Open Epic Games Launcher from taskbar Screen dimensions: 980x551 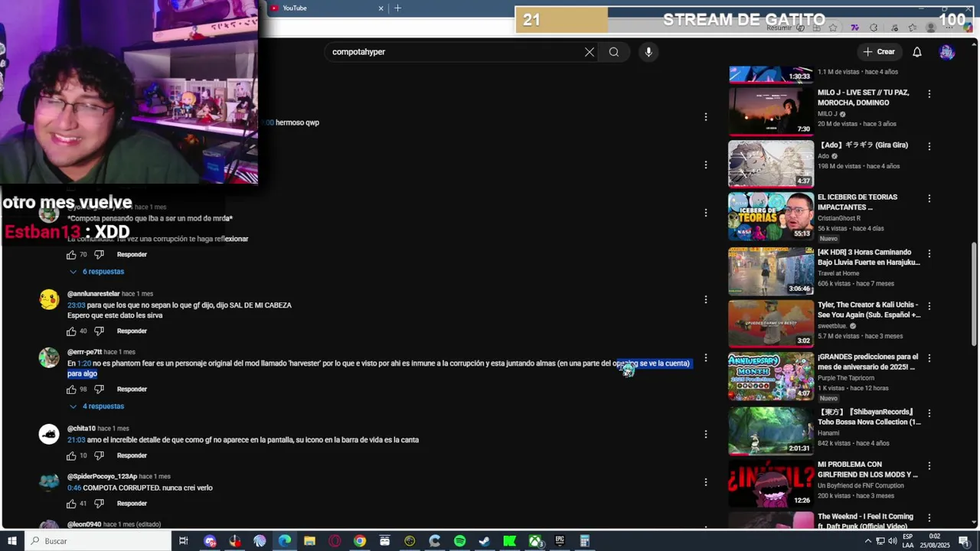560,541
